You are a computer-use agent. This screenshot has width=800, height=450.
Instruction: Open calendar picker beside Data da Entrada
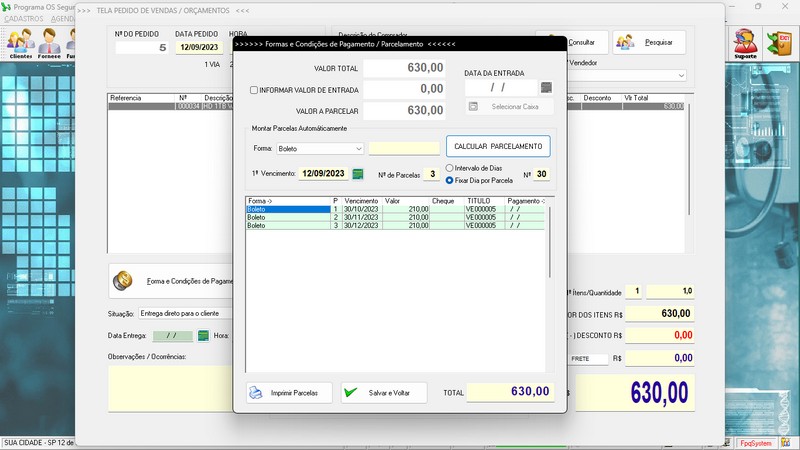coord(546,88)
